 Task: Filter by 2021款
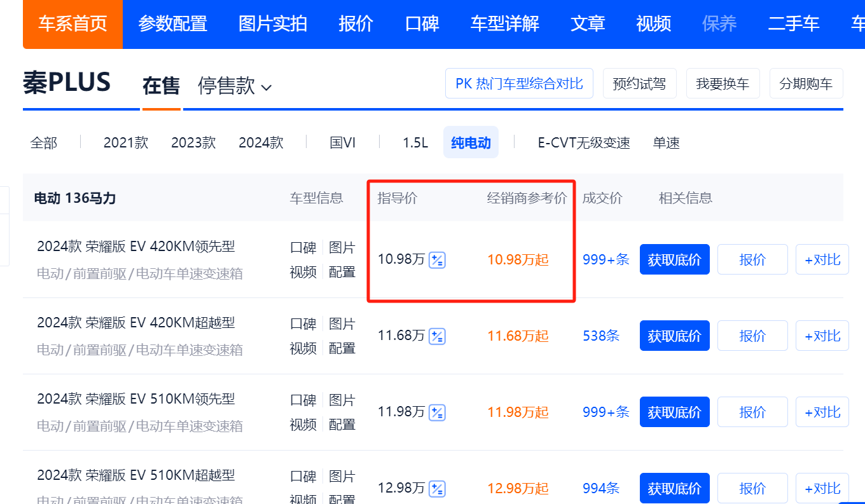point(126,142)
